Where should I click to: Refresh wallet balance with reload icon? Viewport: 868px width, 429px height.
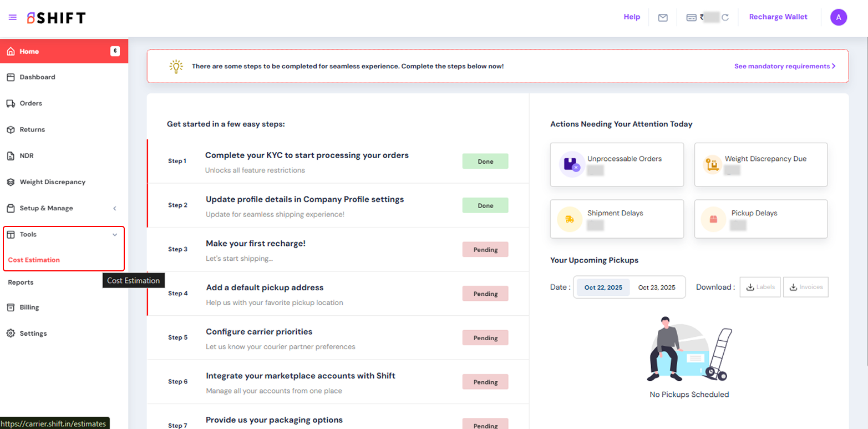[x=725, y=18]
